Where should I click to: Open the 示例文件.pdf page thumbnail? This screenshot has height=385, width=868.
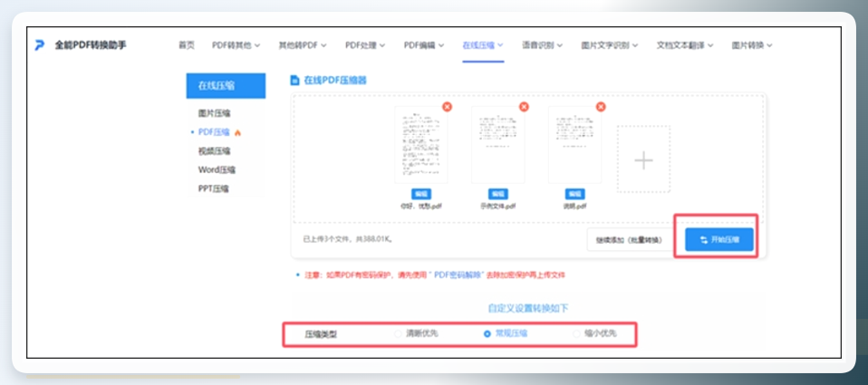pos(498,145)
